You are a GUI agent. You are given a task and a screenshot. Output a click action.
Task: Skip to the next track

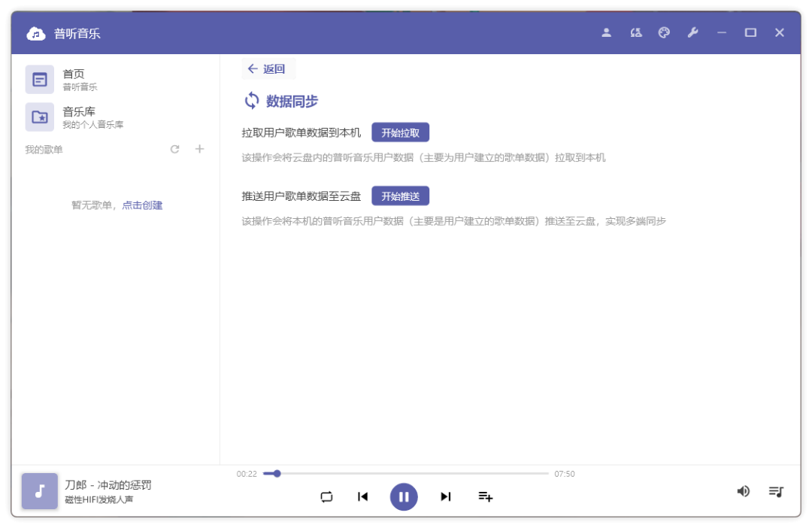tap(445, 496)
